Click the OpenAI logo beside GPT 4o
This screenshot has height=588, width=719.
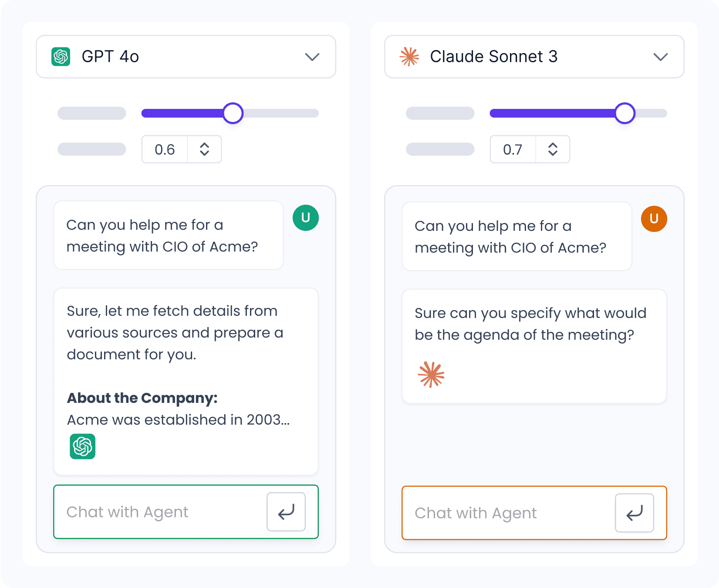tap(61, 57)
